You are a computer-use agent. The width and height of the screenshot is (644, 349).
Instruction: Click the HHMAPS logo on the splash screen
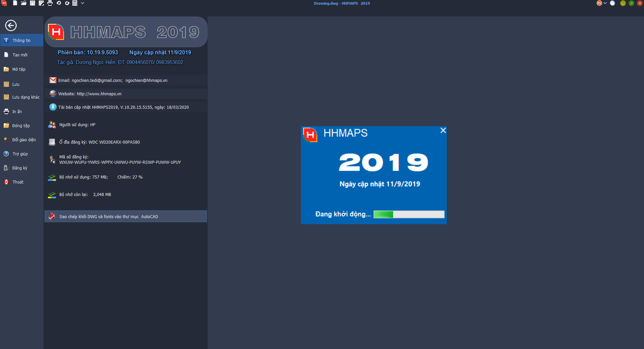click(310, 135)
